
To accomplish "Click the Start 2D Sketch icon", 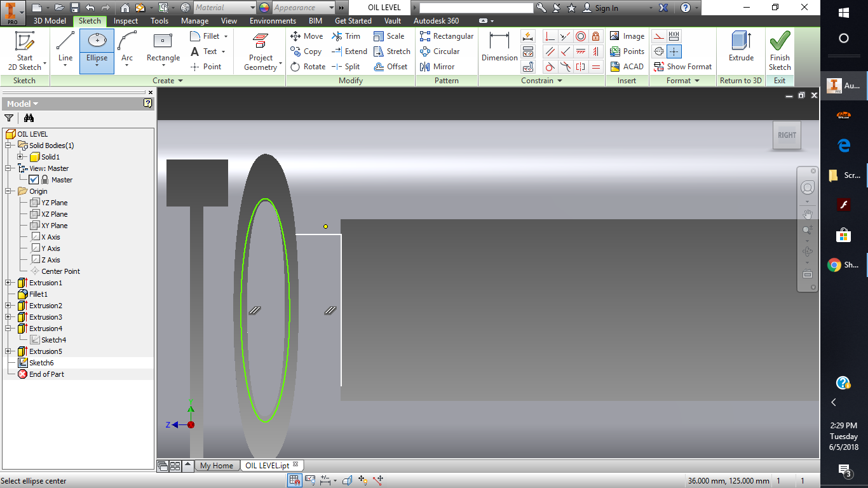I will point(24,41).
